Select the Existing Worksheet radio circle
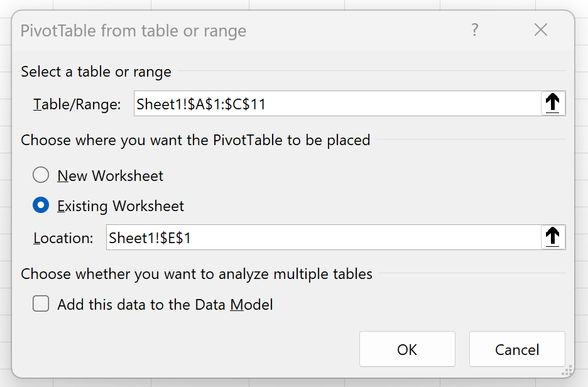The height and width of the screenshot is (387, 588). [x=41, y=205]
